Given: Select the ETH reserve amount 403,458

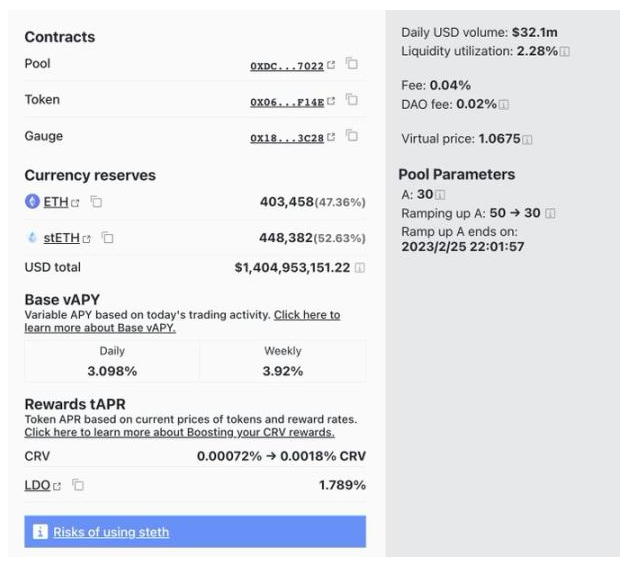Looking at the screenshot, I should [287, 202].
